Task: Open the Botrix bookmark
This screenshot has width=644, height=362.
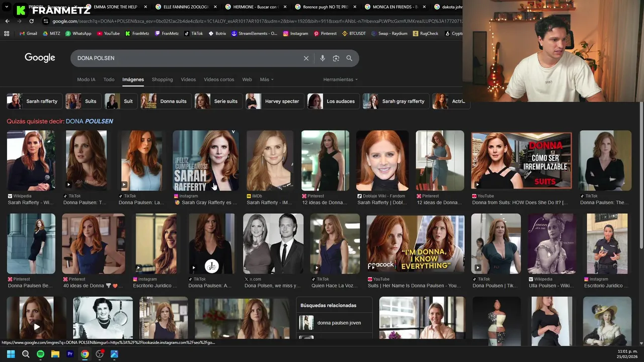Action: [217, 34]
